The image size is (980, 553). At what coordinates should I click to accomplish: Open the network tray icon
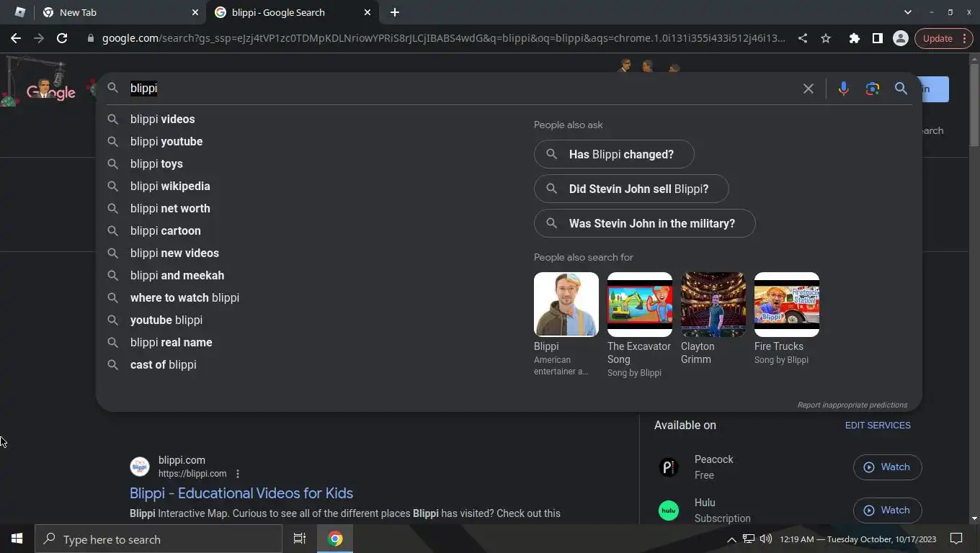[x=749, y=539]
